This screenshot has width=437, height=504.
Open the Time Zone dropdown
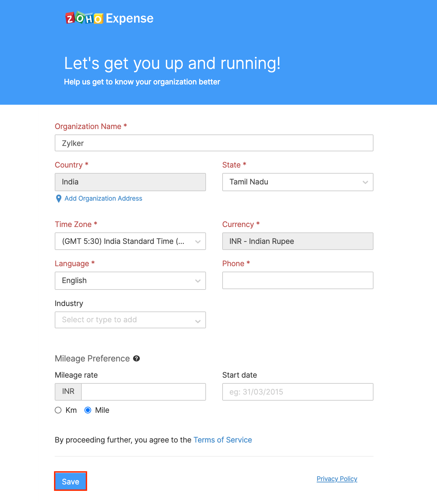click(130, 241)
